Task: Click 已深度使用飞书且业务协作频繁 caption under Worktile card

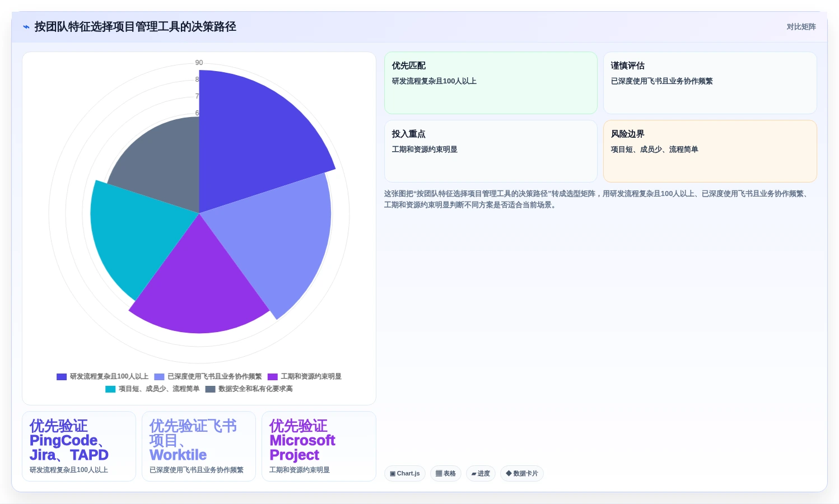Action: tap(197, 470)
